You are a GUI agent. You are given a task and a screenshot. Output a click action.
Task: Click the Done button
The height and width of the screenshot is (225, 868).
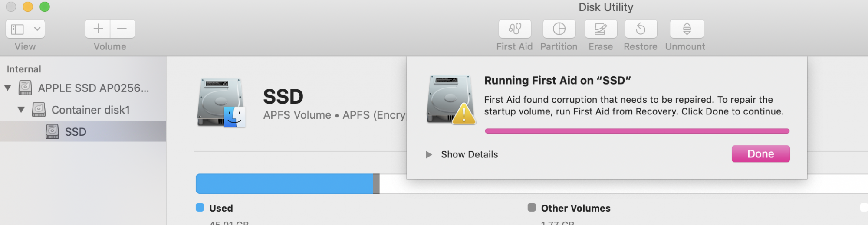[760, 154]
